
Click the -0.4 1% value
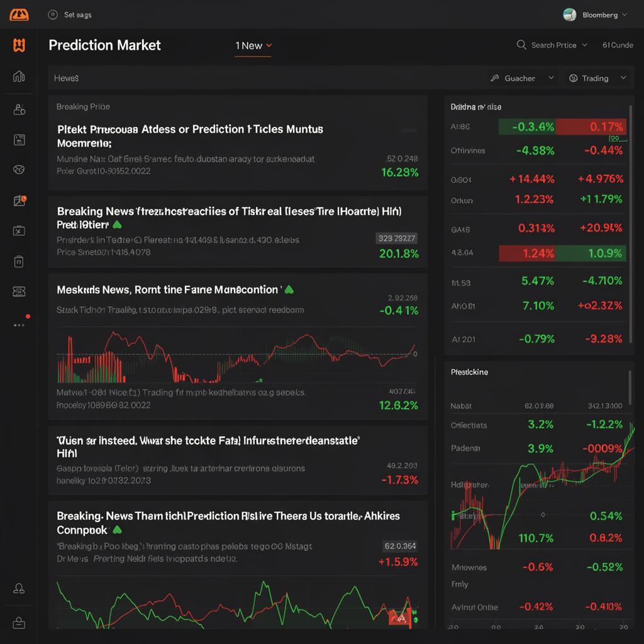(399, 311)
